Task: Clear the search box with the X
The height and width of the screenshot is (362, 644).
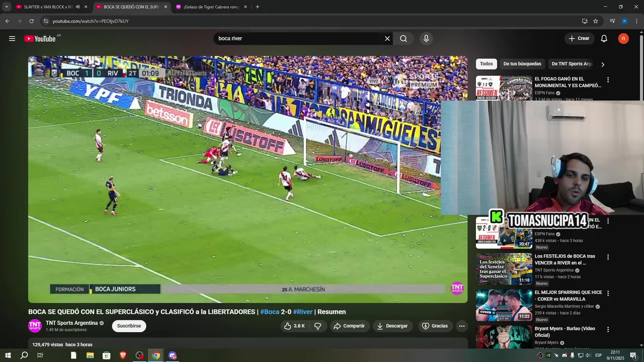Action: (387, 39)
